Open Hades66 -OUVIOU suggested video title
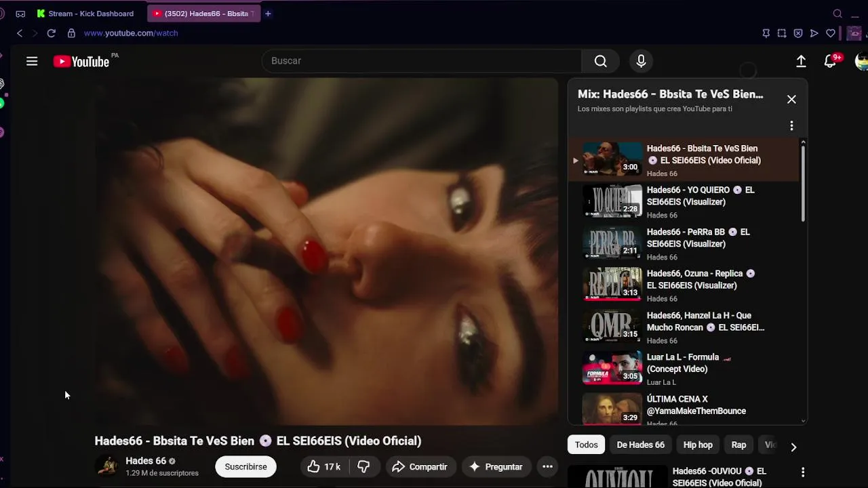 (x=719, y=476)
